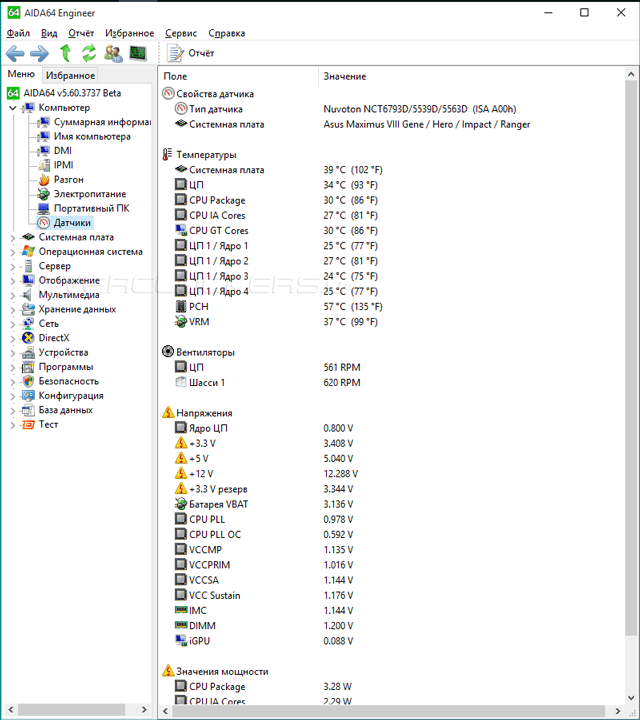
Task: Click the Тест icon in the tree
Action: coord(28,424)
